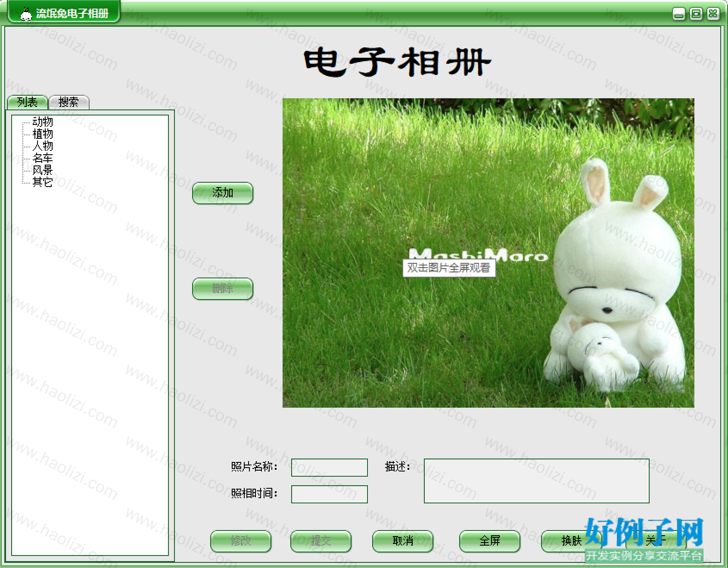Viewport: 728px width, 568px height.
Task: Pick the 风景 category
Action: pos(43,170)
